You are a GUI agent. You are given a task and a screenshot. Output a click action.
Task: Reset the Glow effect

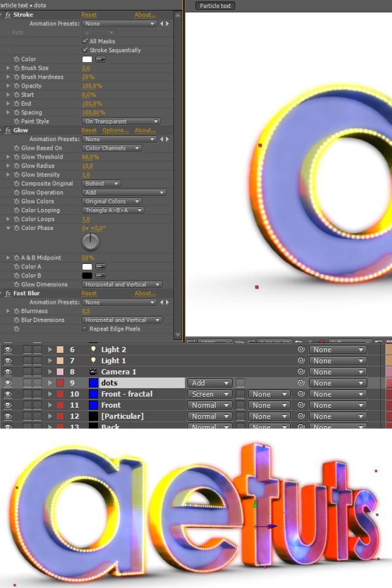(89, 131)
